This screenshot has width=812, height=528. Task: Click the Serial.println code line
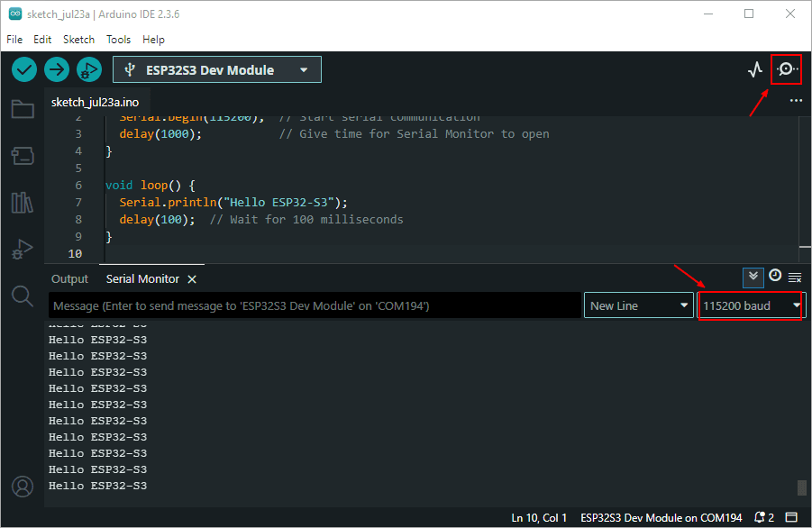pos(233,203)
